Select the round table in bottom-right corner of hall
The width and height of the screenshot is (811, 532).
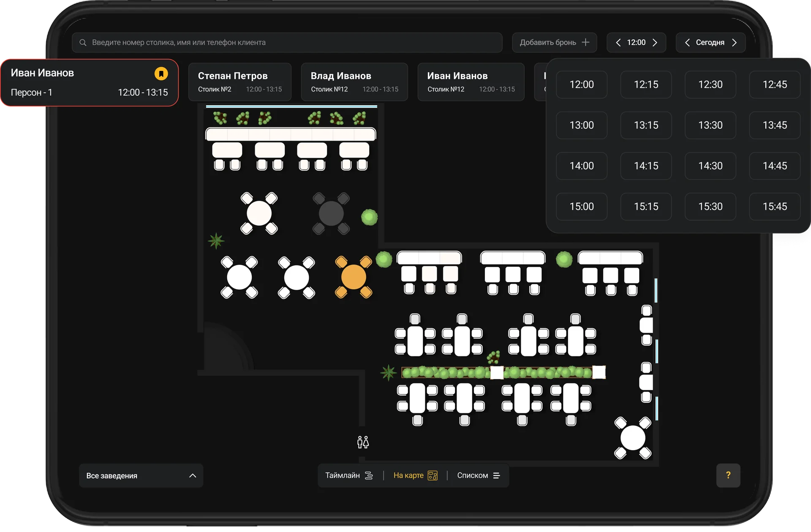click(633, 438)
